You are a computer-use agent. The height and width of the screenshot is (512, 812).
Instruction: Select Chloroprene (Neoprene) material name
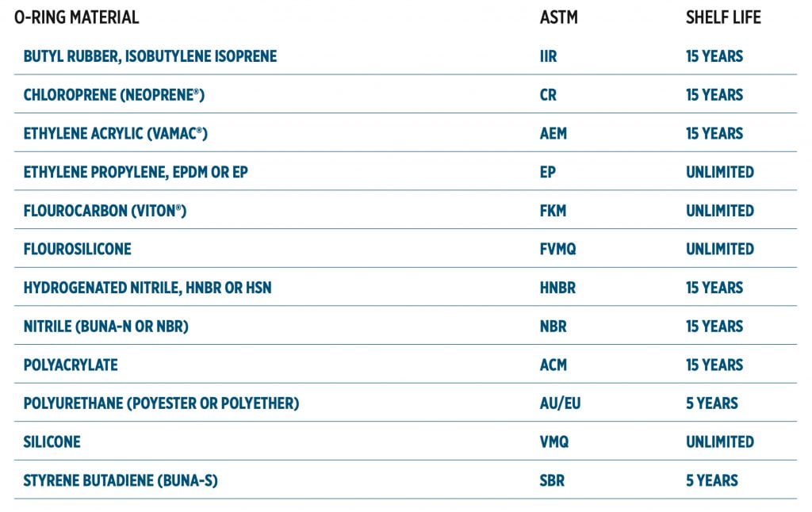pos(114,95)
